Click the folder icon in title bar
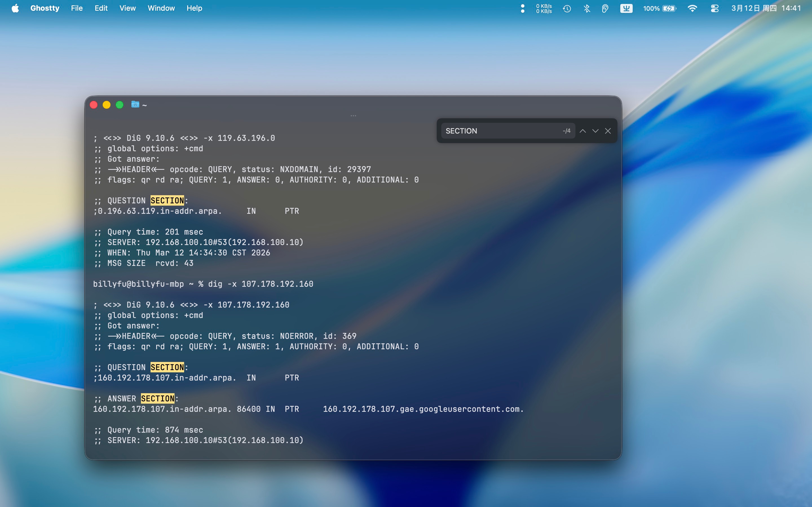This screenshot has width=812, height=507. pyautogui.click(x=135, y=104)
